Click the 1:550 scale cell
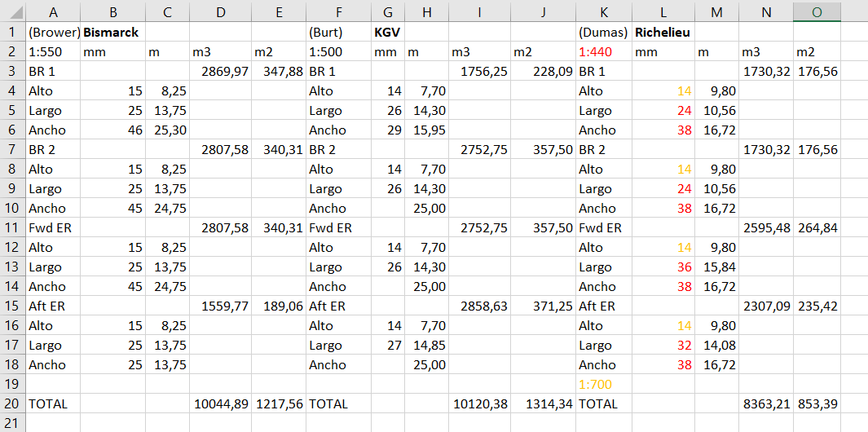The width and height of the screenshot is (868, 432). (x=54, y=52)
